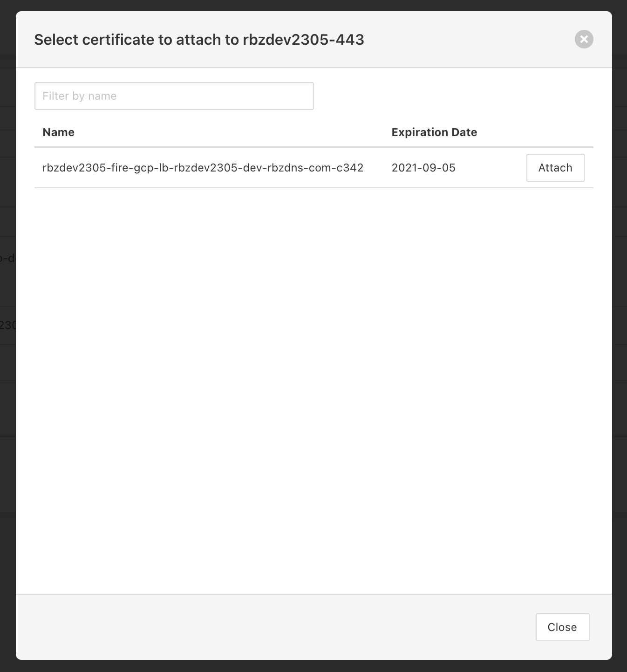Focus the Filter by name field
This screenshot has width=627, height=672.
point(174,96)
